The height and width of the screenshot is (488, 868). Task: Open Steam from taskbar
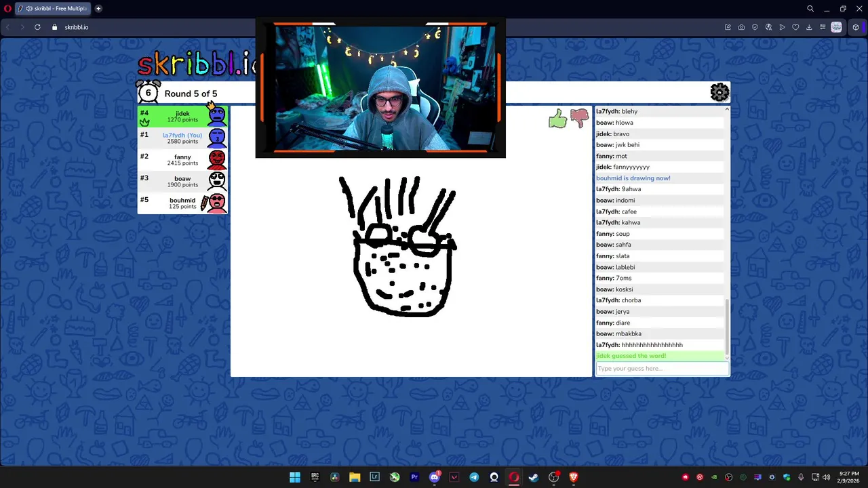click(534, 477)
